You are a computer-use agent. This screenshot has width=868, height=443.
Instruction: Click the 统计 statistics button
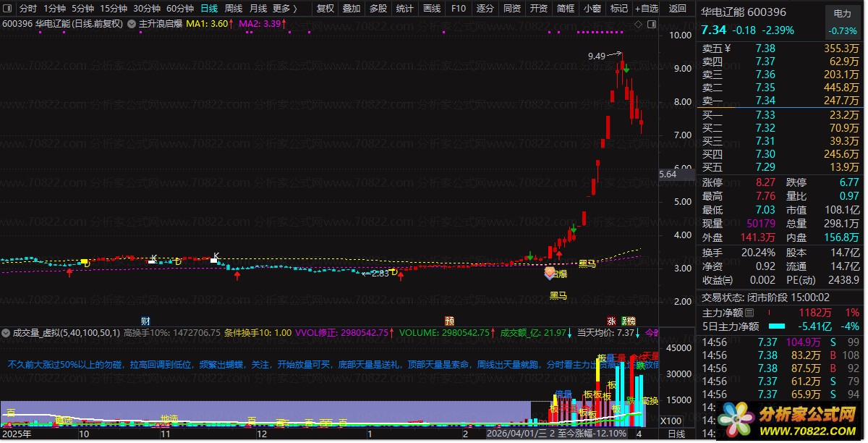point(405,9)
